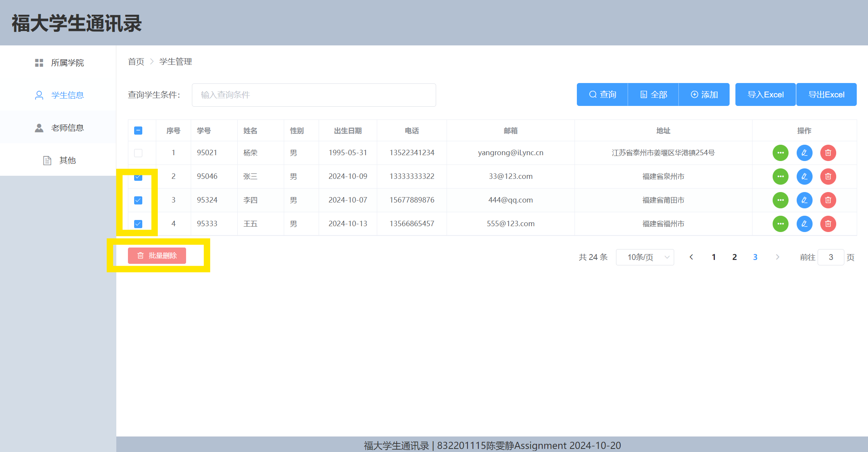
Task: Click blue edit icon for 张三 row
Action: (x=804, y=177)
